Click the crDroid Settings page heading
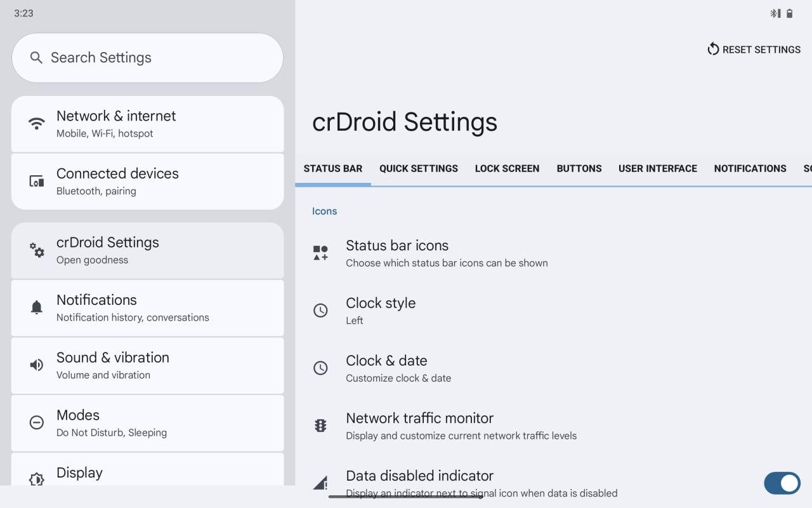 405,122
